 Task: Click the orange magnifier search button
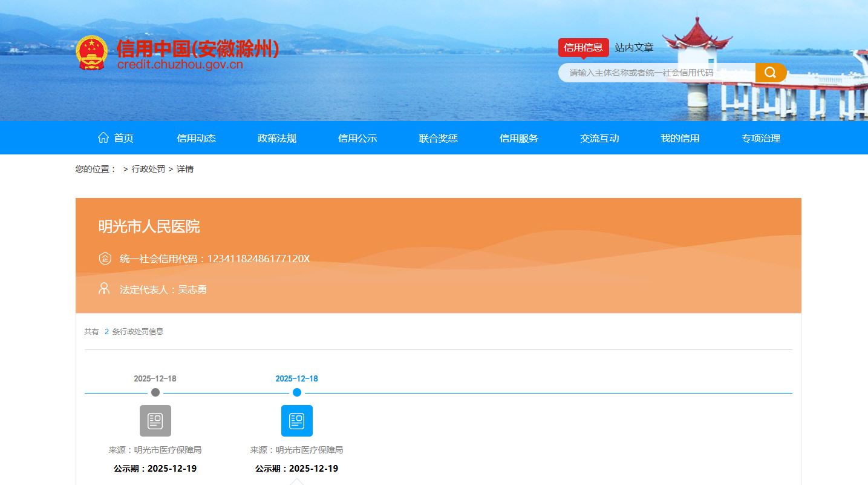pos(771,73)
